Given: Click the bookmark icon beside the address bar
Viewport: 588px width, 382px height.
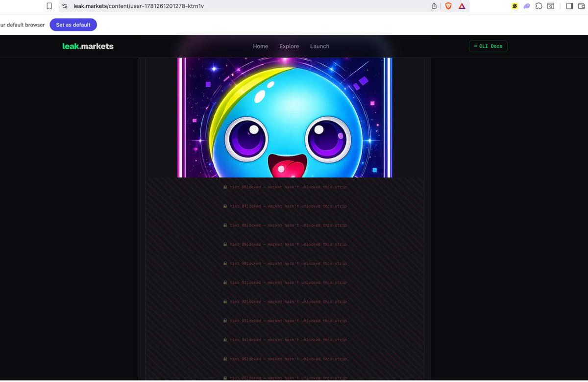Looking at the screenshot, I should 49,6.
